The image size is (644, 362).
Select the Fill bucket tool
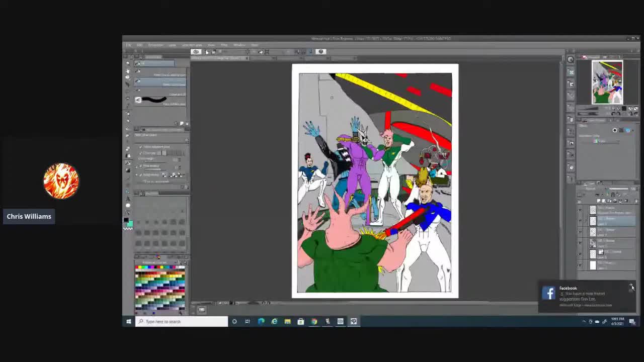tap(128, 163)
